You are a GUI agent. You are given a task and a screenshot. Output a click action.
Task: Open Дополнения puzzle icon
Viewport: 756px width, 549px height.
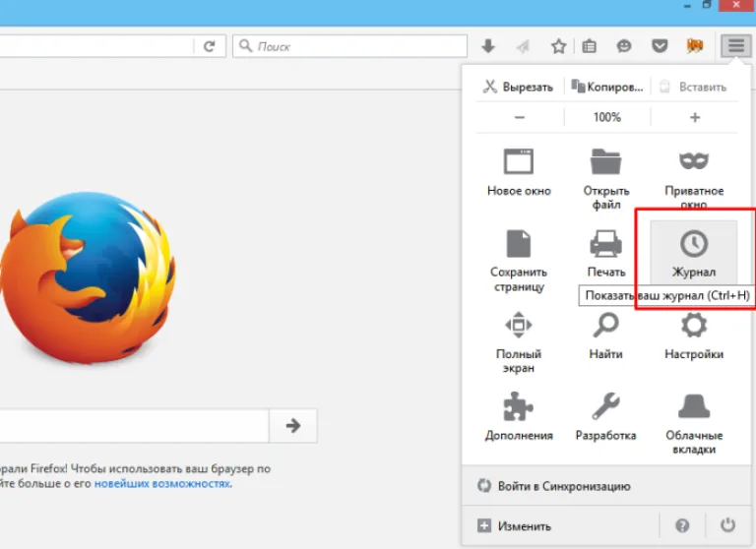pyautogui.click(x=519, y=406)
